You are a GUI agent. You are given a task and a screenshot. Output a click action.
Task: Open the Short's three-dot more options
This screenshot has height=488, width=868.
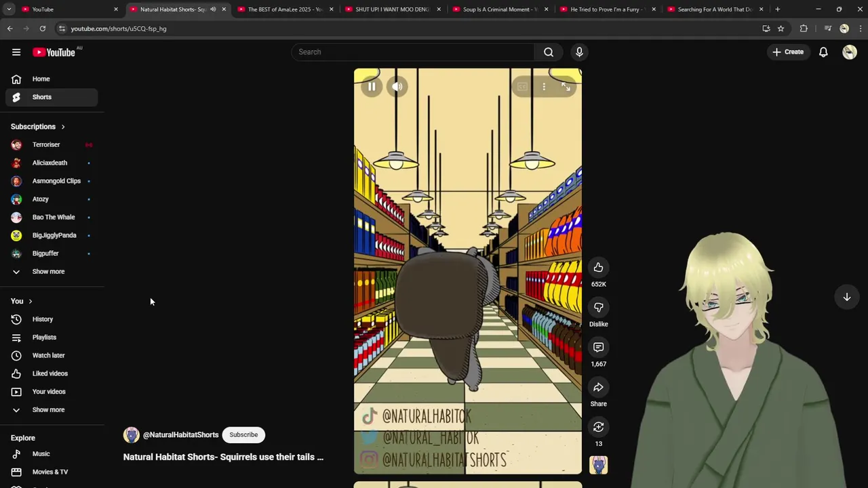point(544,87)
